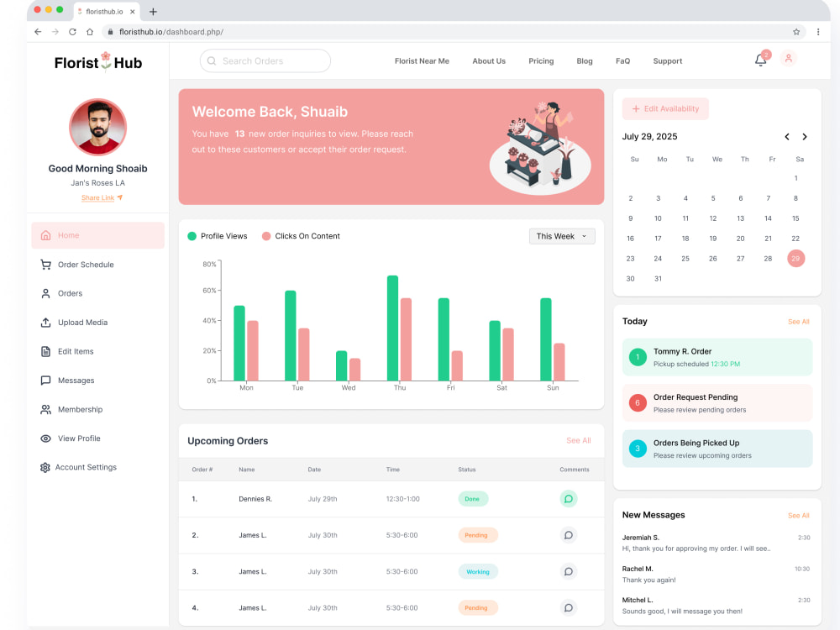Open About Us menu item
840x630 pixels.
click(x=489, y=61)
